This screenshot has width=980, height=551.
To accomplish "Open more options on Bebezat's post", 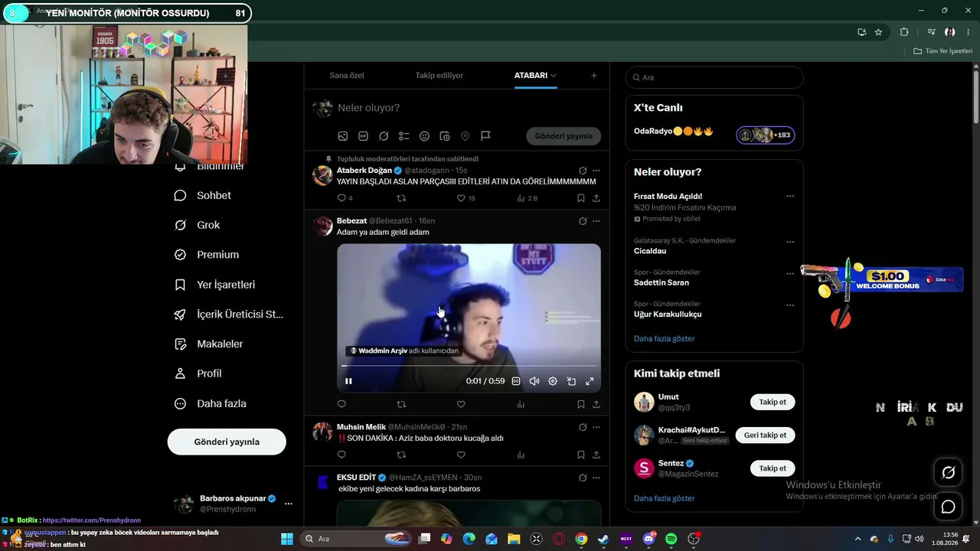I will point(596,221).
